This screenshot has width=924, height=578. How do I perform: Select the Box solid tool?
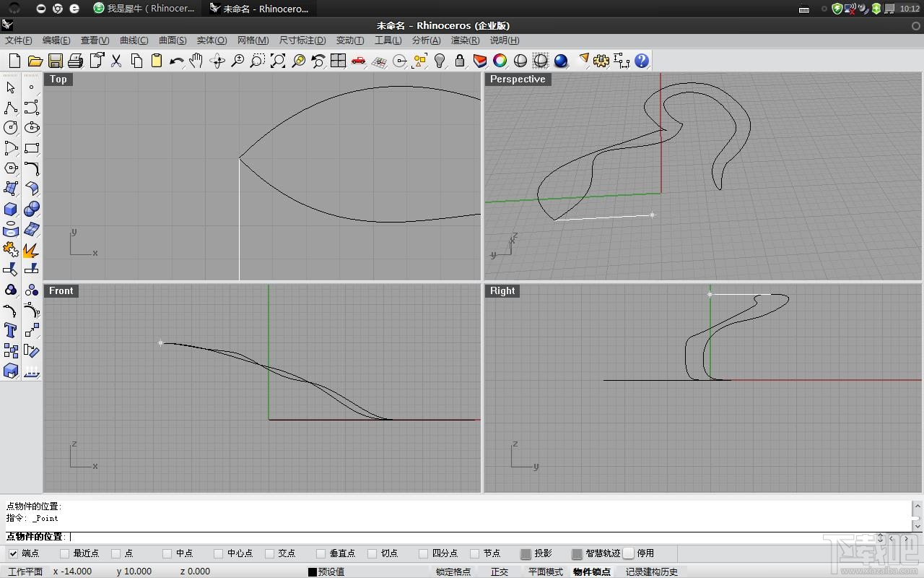point(11,209)
